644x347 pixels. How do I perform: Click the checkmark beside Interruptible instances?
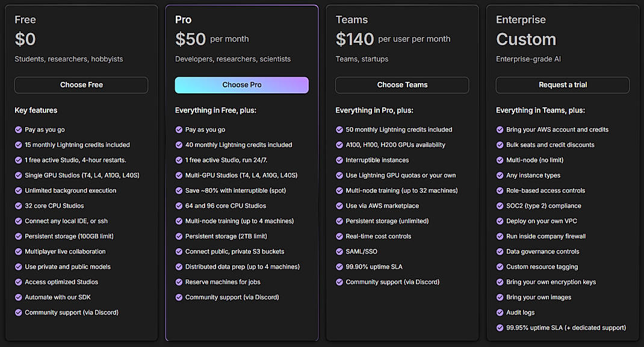[339, 160]
